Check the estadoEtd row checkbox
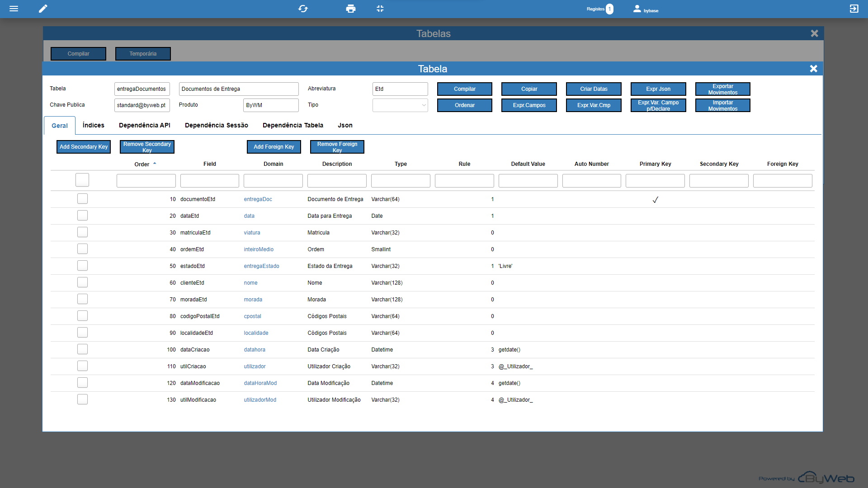This screenshot has width=868, height=488. (82, 266)
